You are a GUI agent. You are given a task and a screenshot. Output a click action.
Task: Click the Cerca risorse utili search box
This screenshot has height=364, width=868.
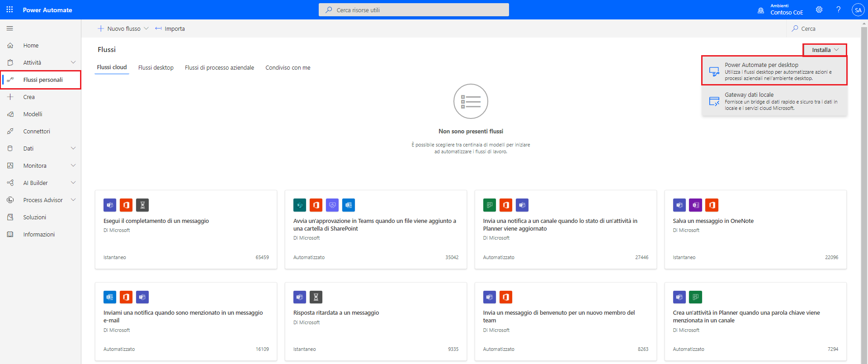coord(414,9)
